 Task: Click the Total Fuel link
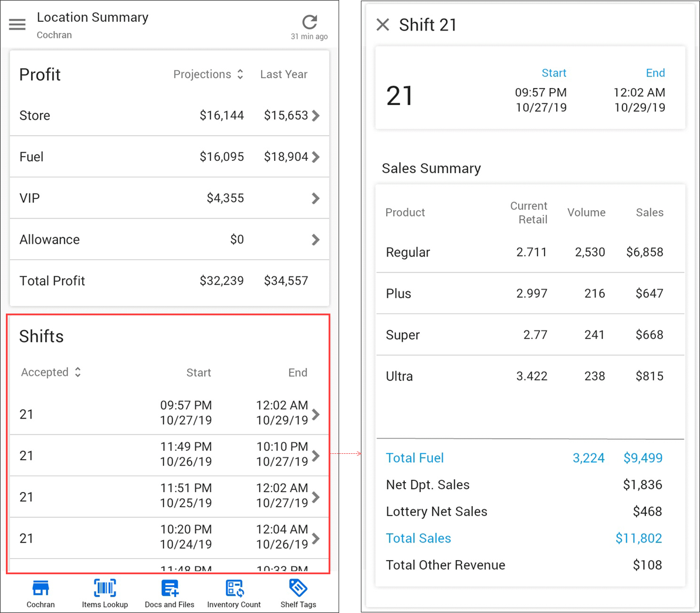tap(415, 458)
